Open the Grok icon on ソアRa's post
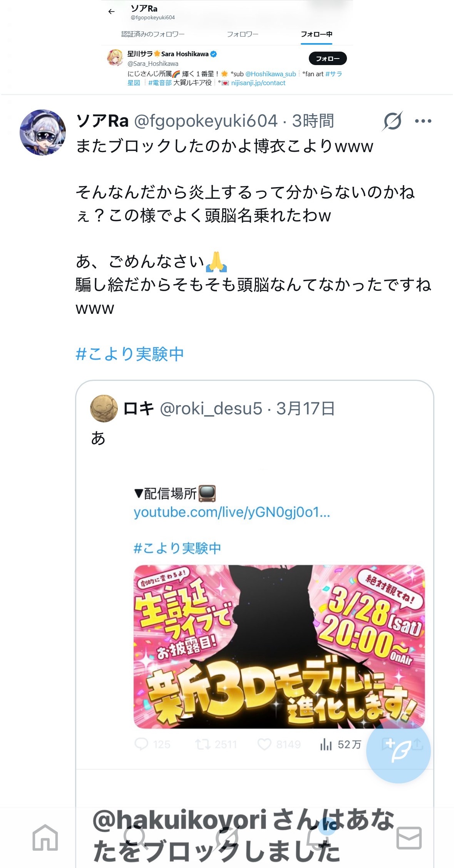The image size is (454, 868). (393, 121)
